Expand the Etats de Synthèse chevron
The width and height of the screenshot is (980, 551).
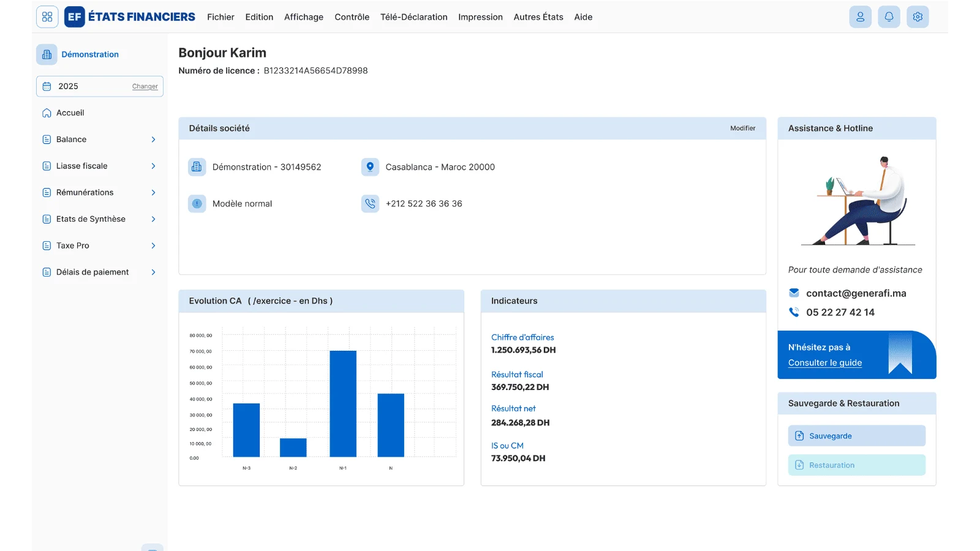click(153, 219)
